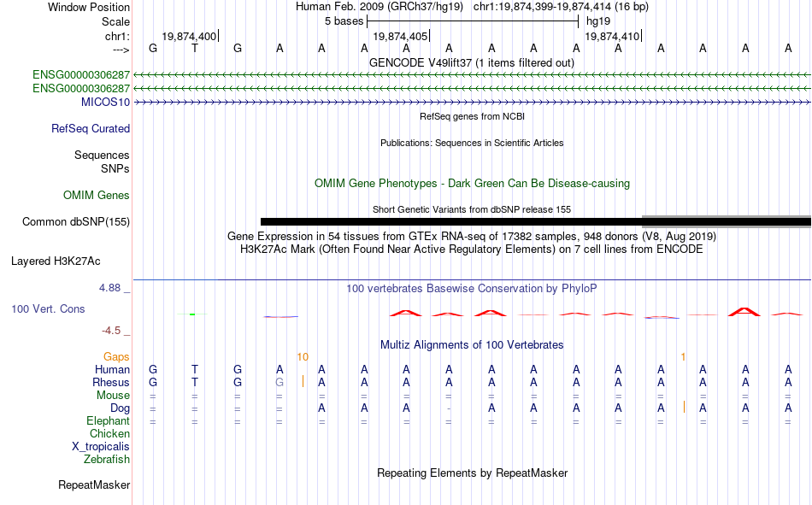Viewport: 812px width, 505px height.
Task: Click the MICOS10 gene label
Action: [105, 102]
